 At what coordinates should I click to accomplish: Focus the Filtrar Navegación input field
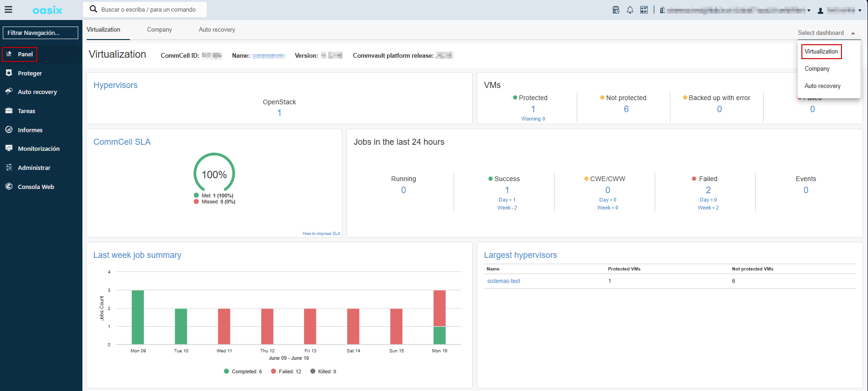(x=41, y=33)
